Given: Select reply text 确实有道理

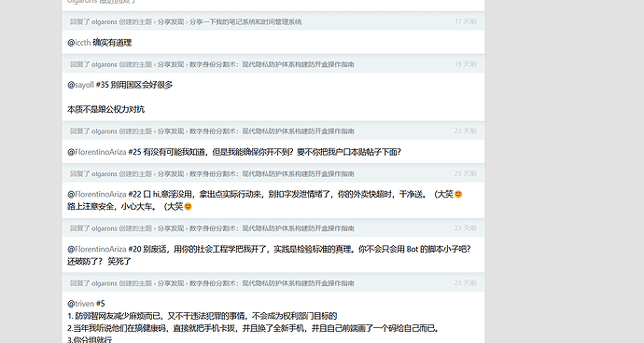Looking at the screenshot, I should [x=112, y=43].
